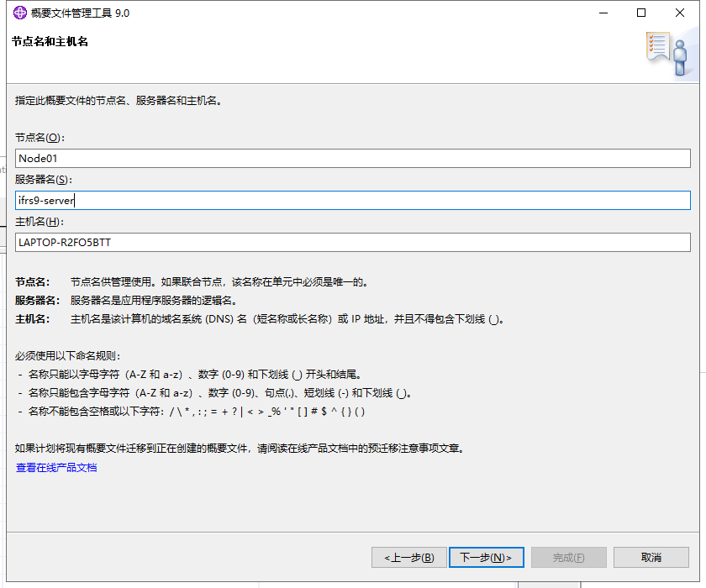Click the 主机名 input field with LAPTOP-R2FO5BTT
This screenshot has height=588, width=706.
pyautogui.click(x=352, y=242)
